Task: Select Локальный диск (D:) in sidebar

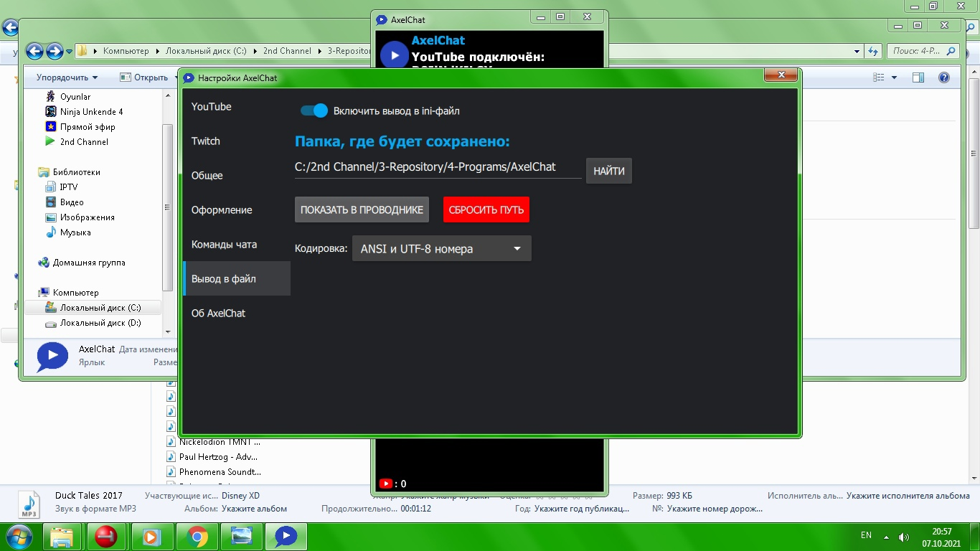Action: (x=93, y=323)
